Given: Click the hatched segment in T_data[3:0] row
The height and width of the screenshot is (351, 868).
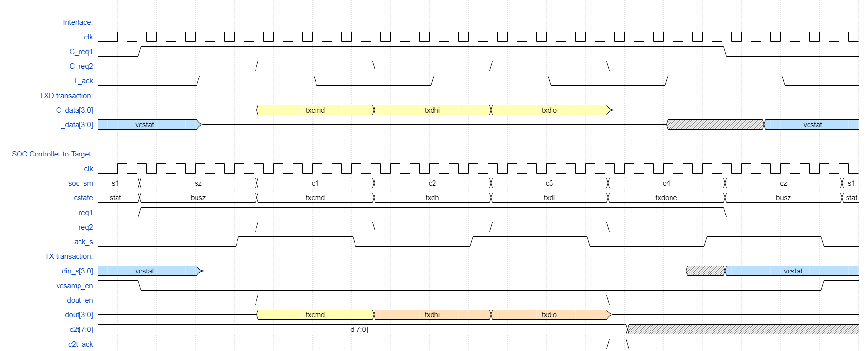Looking at the screenshot, I should point(715,125).
